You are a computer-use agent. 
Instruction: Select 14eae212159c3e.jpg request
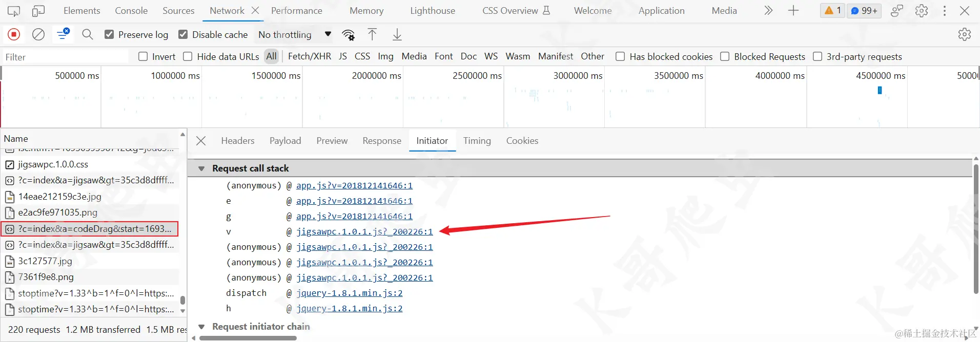tap(90, 197)
